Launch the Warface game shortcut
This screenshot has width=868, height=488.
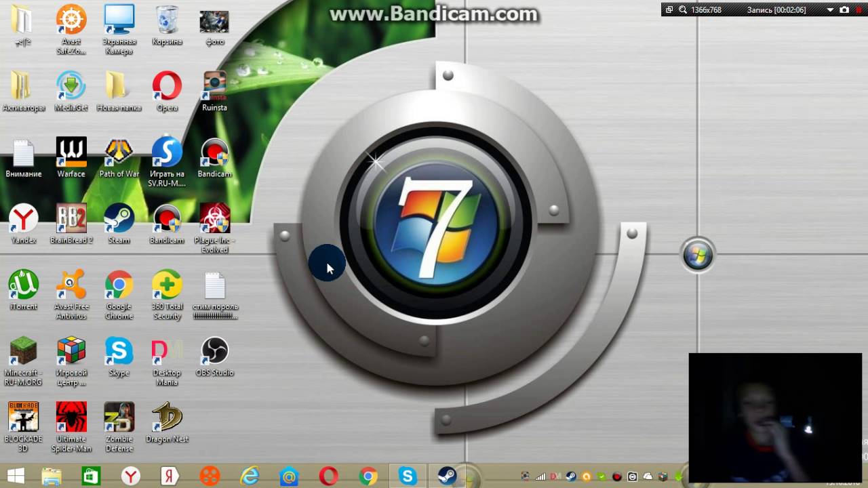tap(71, 158)
